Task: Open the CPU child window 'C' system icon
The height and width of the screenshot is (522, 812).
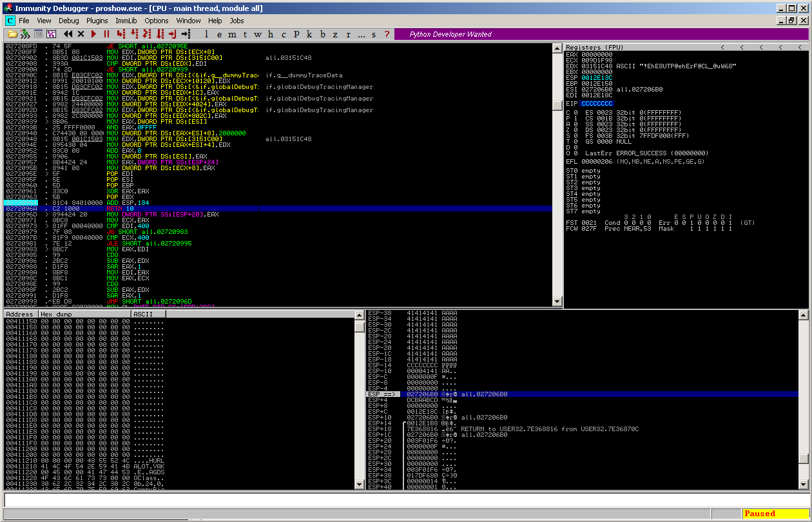Action: coord(9,21)
